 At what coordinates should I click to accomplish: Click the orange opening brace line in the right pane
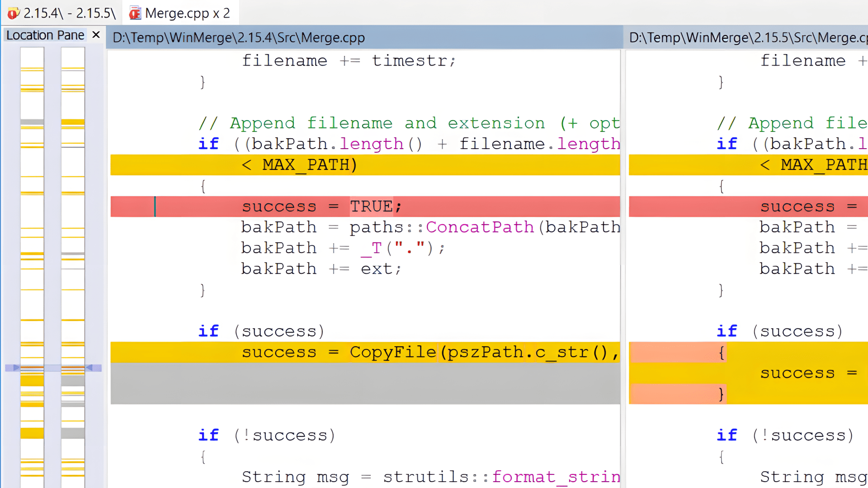[x=748, y=352]
